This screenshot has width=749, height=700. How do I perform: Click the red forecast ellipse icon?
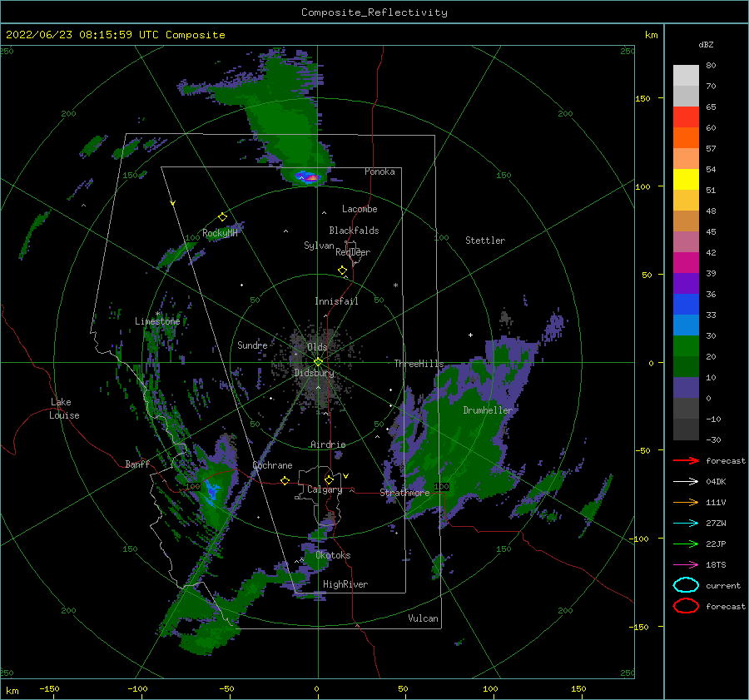(x=686, y=606)
